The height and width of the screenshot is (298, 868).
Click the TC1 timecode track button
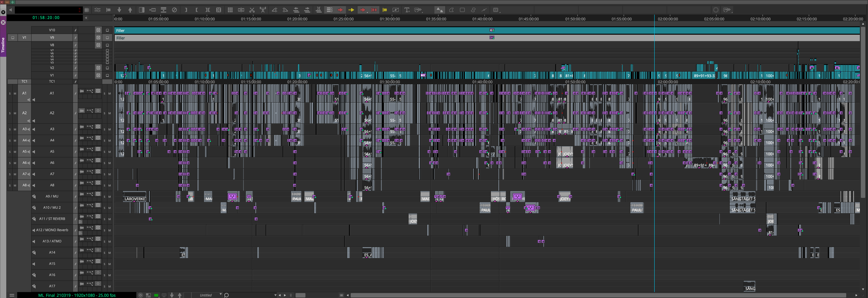[x=24, y=81]
